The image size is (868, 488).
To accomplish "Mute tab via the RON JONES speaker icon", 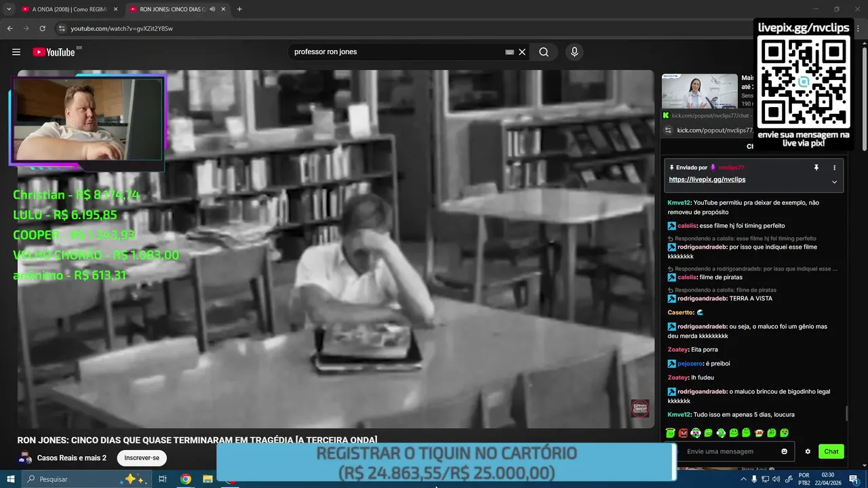I will click(x=212, y=9).
